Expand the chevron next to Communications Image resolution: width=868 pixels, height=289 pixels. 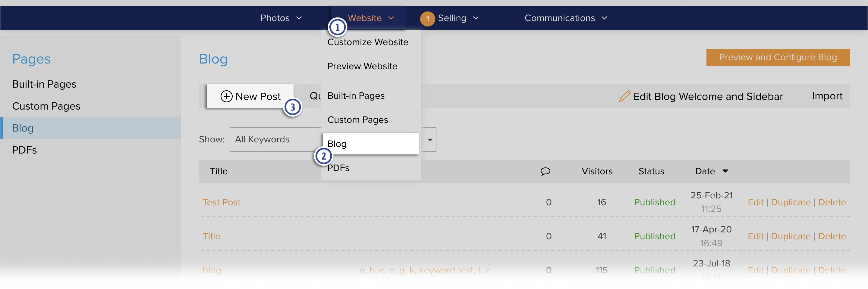(x=604, y=18)
